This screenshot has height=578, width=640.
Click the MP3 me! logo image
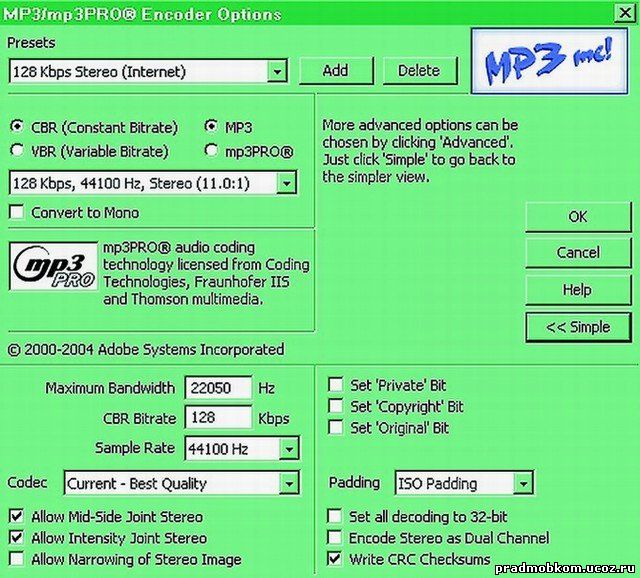pos(549,61)
